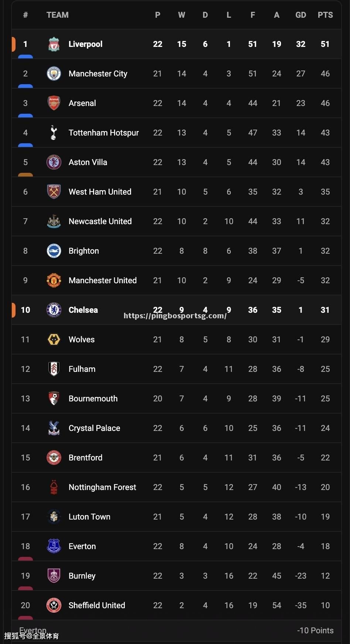The height and width of the screenshot is (644, 350).
Task: Click the Everton club badge
Action: coord(54,546)
